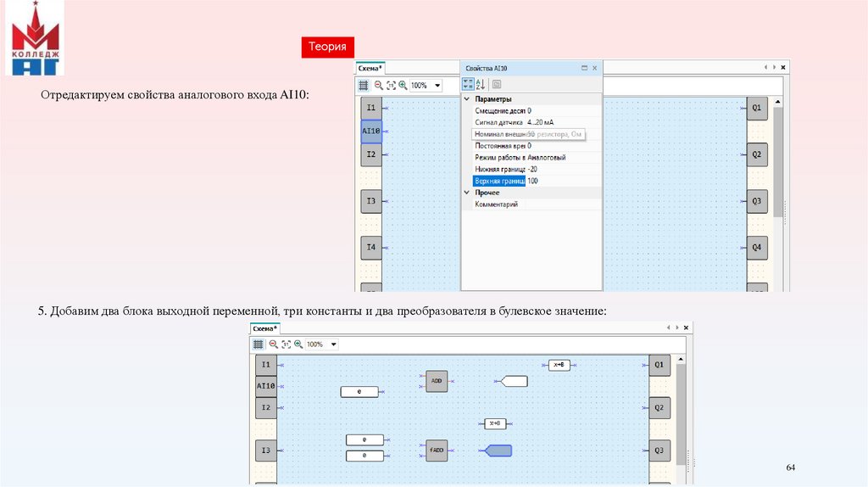The width and height of the screenshot is (868, 487).
Task: Click zoom in magnifier in upper scheme toolbar
Action: click(403, 86)
